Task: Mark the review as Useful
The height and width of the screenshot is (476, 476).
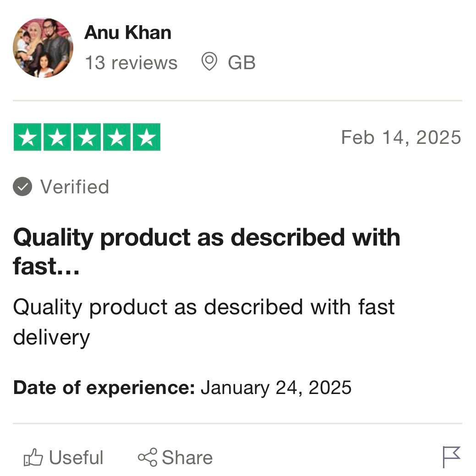Action: coord(76,458)
